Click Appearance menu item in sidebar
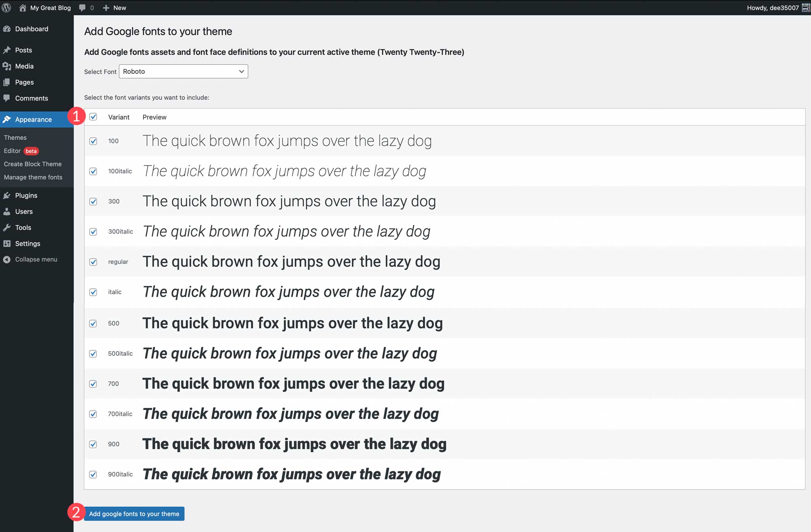Viewport: 811px width, 532px height. tap(33, 120)
